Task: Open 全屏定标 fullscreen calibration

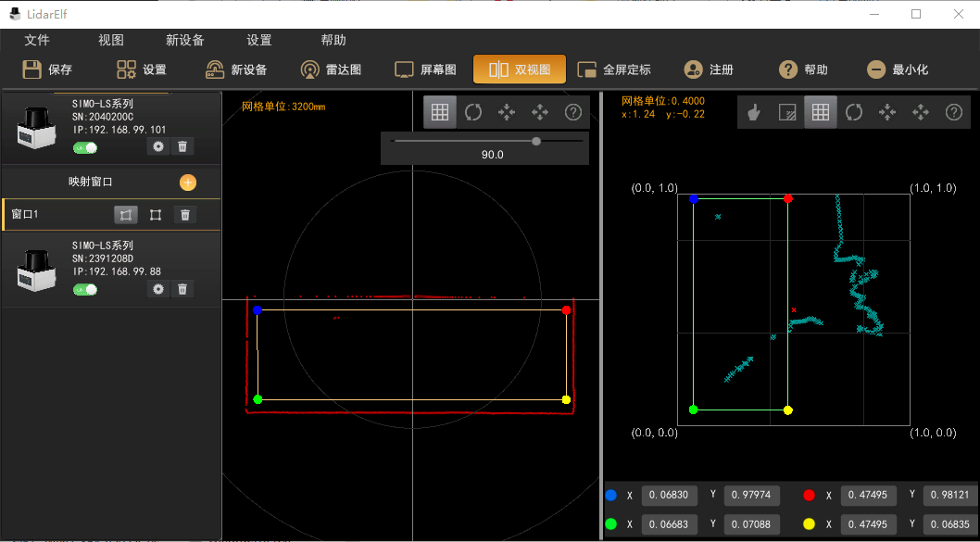Action: coord(614,69)
